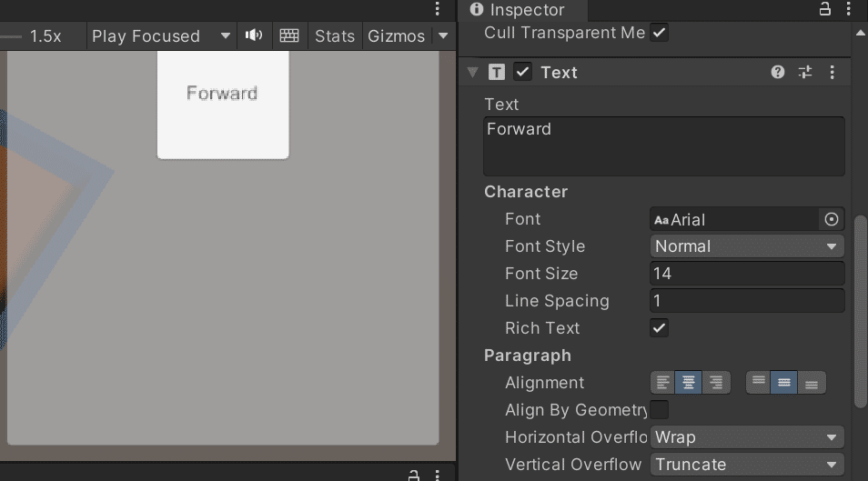
Task: Align text vertically to the top
Action: click(759, 383)
